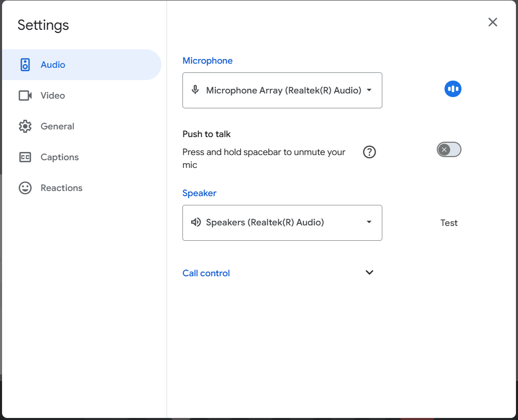Click the Audio speaker icon in sidebar
Image resolution: width=518 pixels, height=420 pixels.
[x=25, y=65]
